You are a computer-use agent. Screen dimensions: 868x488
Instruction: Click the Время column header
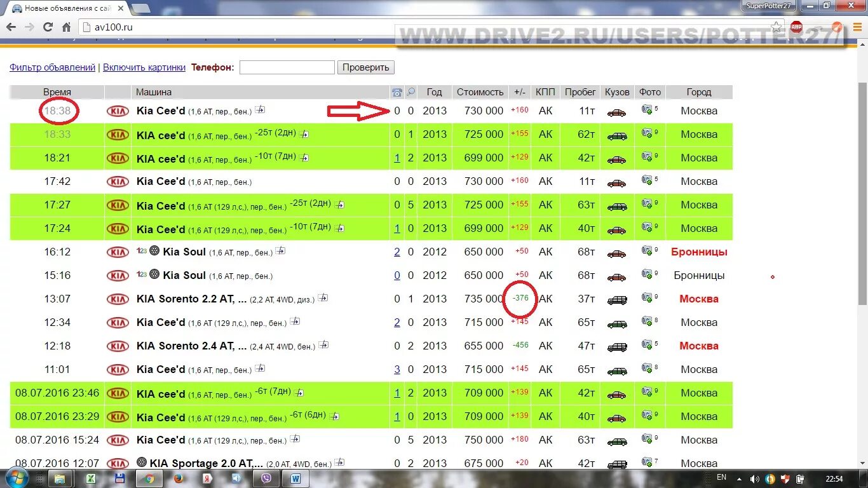tap(57, 92)
